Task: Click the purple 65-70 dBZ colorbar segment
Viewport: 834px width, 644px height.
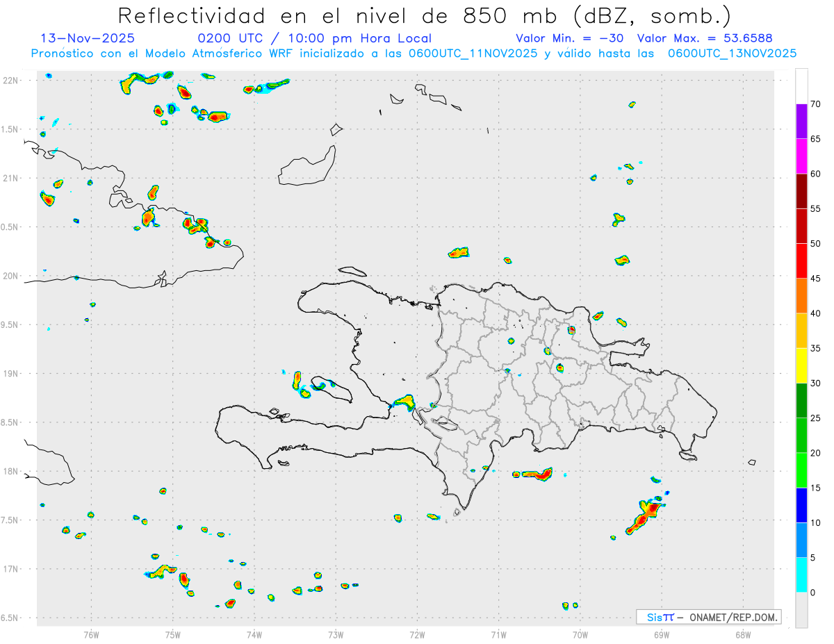Action: (x=801, y=122)
